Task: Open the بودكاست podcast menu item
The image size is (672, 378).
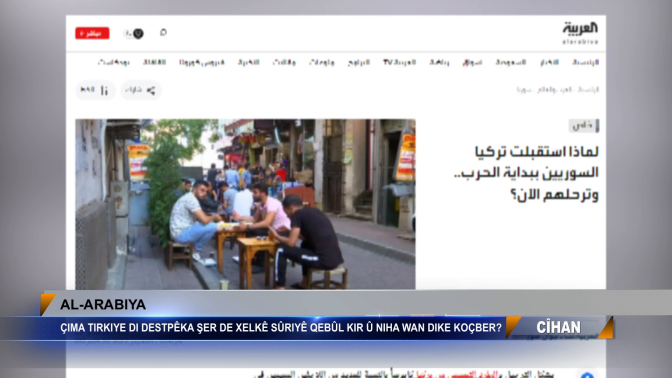Action: click(114, 62)
